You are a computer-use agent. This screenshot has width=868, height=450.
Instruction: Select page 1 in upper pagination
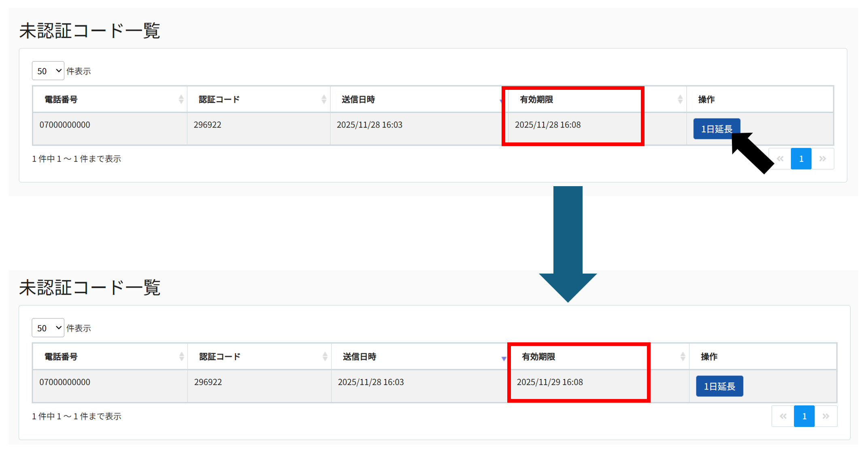coord(801,159)
